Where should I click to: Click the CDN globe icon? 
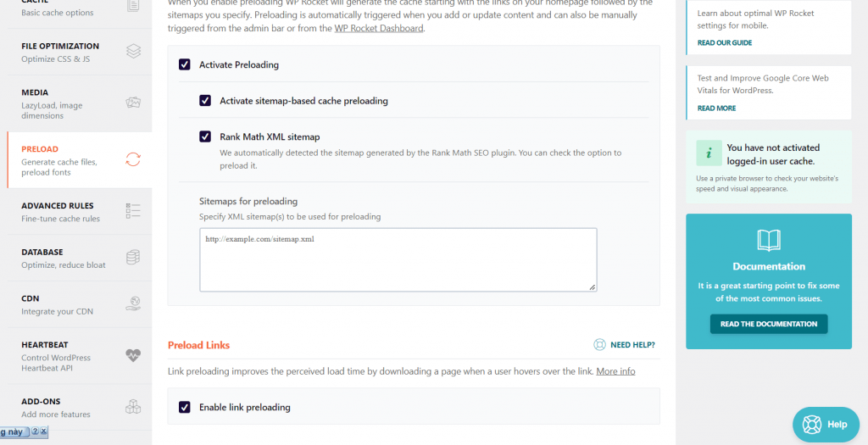point(133,303)
